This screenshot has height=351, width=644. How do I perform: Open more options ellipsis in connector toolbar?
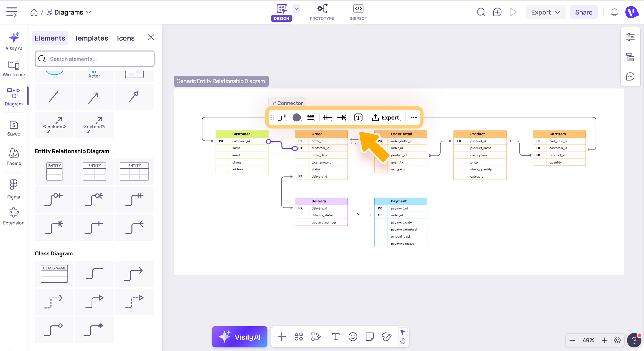coord(414,118)
